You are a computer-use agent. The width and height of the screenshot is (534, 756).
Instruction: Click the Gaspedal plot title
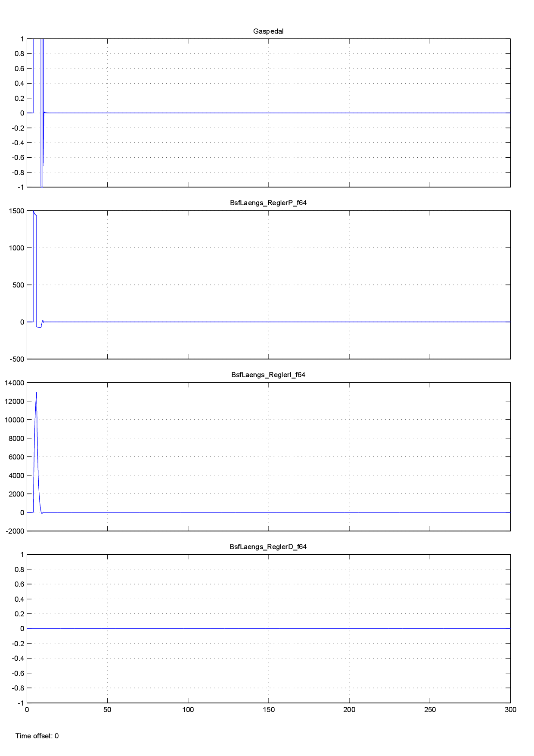(268, 31)
